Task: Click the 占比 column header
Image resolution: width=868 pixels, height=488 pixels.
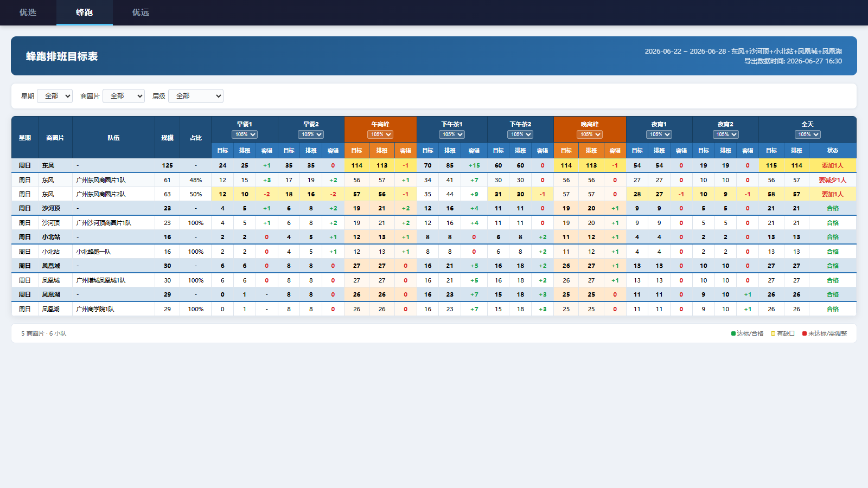Action: (196, 138)
